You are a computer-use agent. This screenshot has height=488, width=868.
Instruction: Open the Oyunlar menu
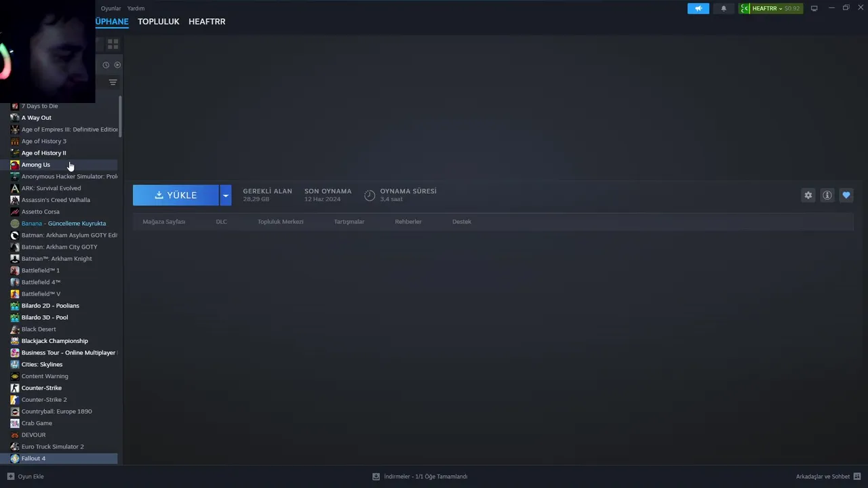[111, 9]
